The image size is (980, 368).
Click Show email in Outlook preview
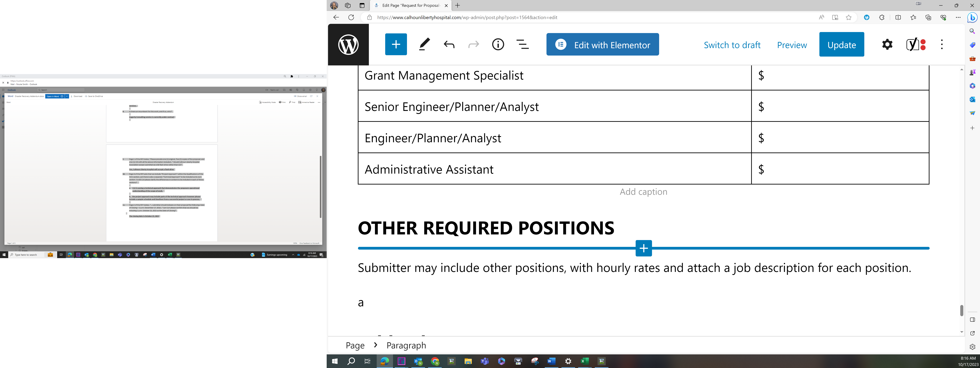click(x=300, y=96)
